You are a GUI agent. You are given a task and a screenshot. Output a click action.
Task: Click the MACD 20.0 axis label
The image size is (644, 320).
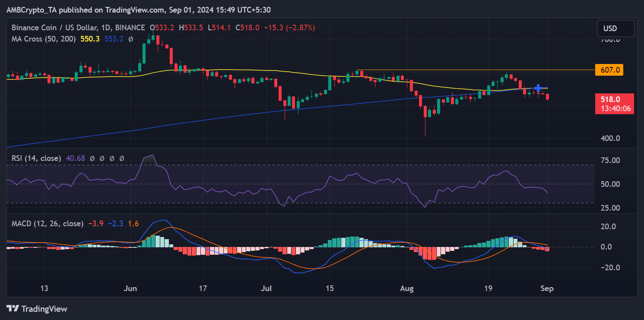(x=608, y=226)
